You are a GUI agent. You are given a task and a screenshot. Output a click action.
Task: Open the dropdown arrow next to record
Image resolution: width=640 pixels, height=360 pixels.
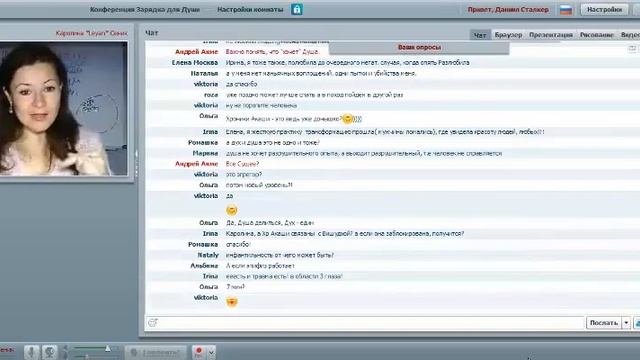click(211, 352)
